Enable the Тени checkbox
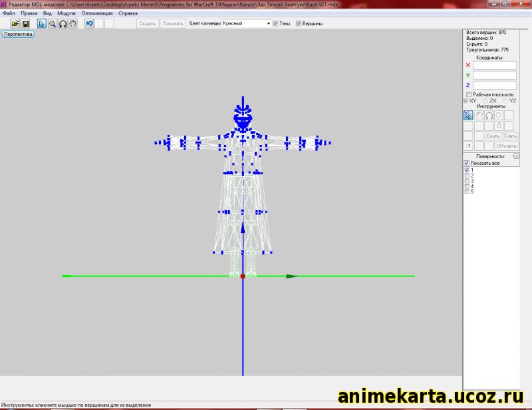Viewport: 532px width, 410px height. point(275,23)
